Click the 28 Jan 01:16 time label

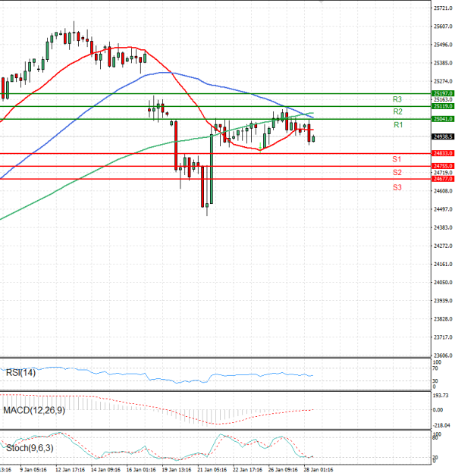tap(318, 470)
